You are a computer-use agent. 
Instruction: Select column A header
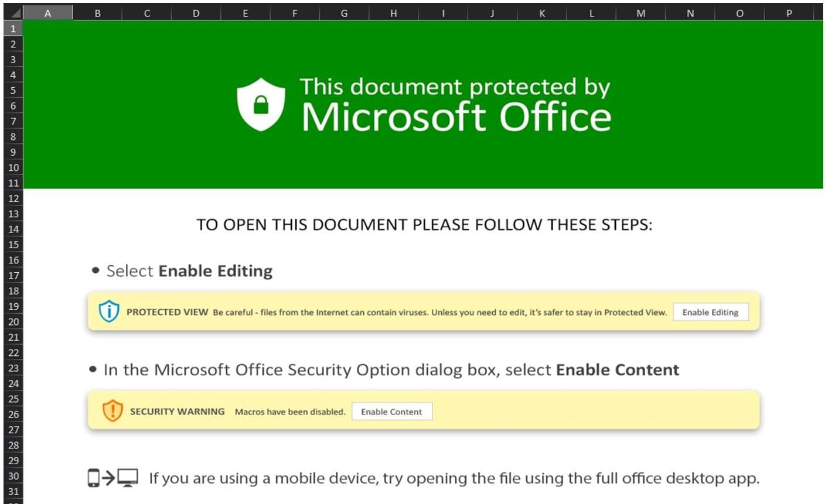click(48, 13)
